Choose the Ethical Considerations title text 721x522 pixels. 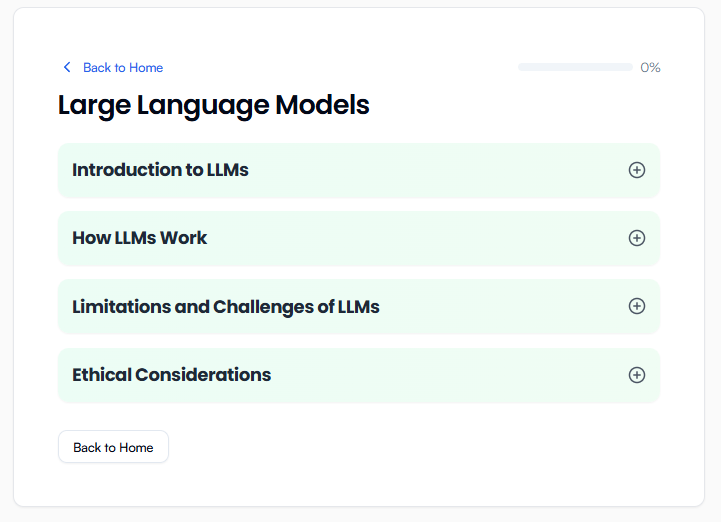171,375
